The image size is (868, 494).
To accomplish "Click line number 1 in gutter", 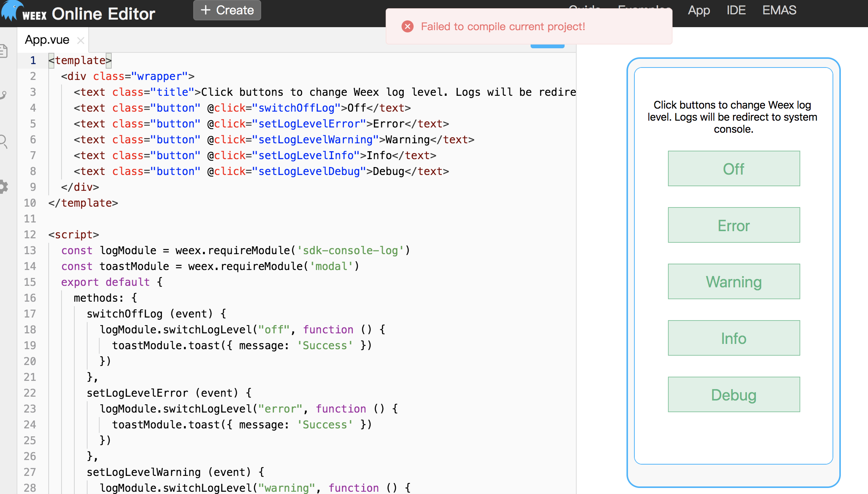I will point(33,60).
